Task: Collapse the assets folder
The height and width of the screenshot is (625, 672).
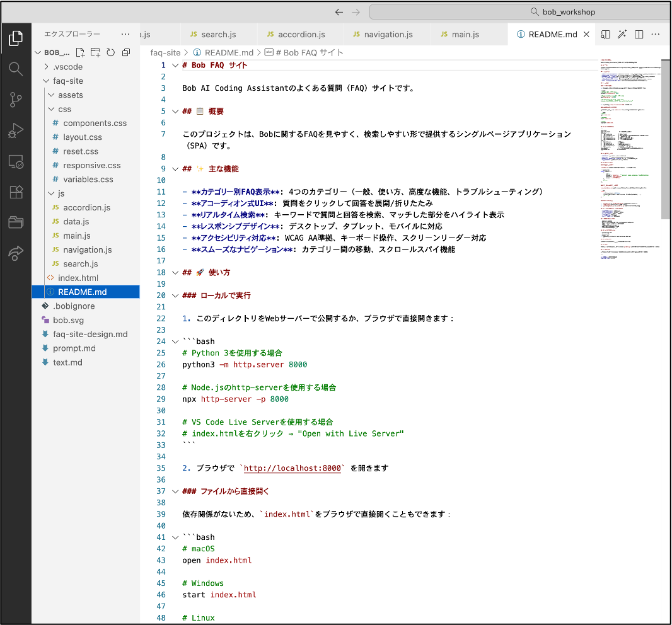Action: click(x=52, y=95)
